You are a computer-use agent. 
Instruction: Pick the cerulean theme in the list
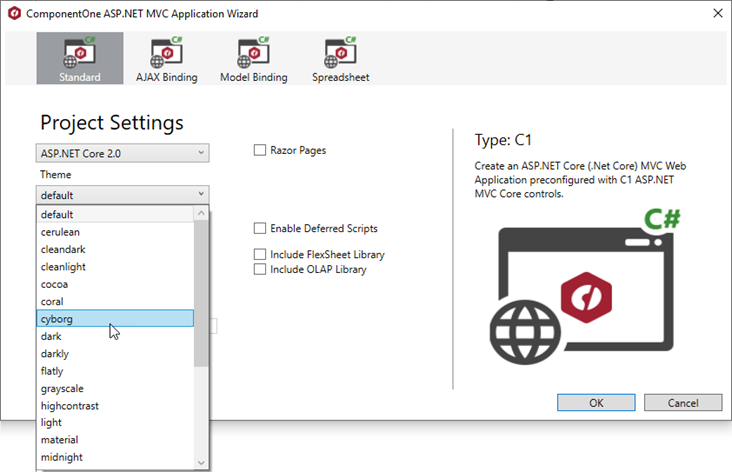pyautogui.click(x=115, y=232)
